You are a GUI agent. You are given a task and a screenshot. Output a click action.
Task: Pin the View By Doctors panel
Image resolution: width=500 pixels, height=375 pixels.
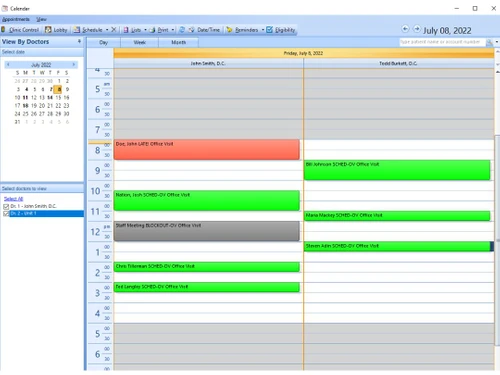coord(79,41)
